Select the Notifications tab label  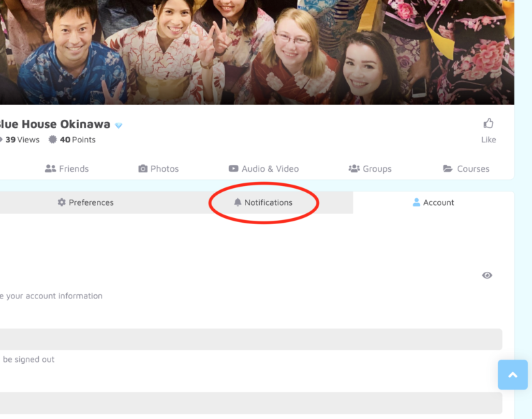coord(268,202)
